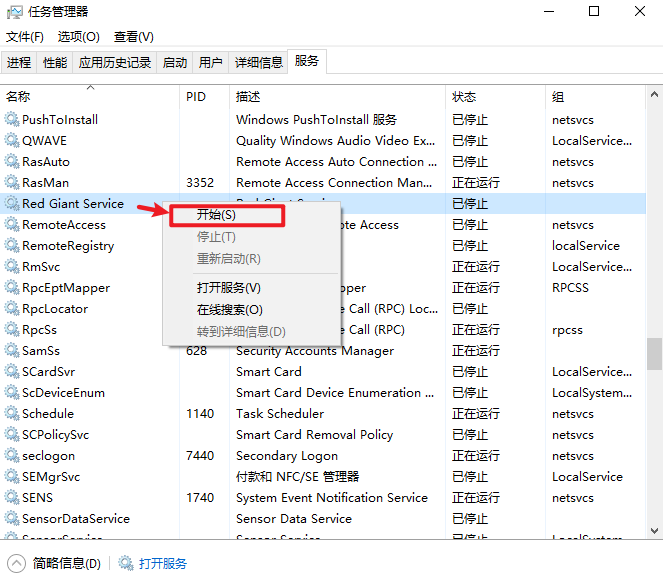Click the icon next to seclogon service

pos(12,456)
